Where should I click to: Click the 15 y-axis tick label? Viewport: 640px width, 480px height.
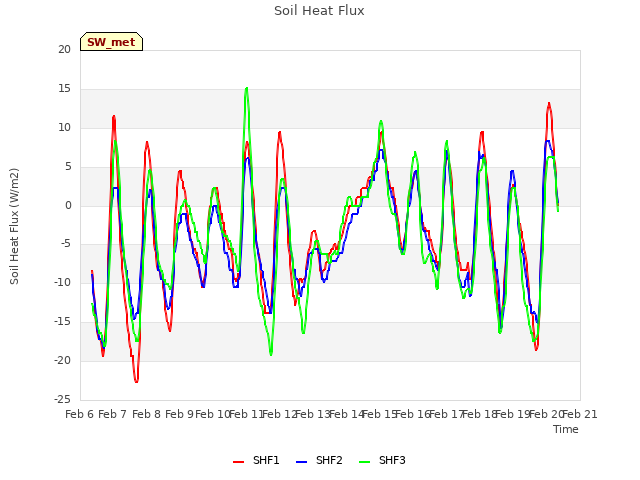point(64,89)
